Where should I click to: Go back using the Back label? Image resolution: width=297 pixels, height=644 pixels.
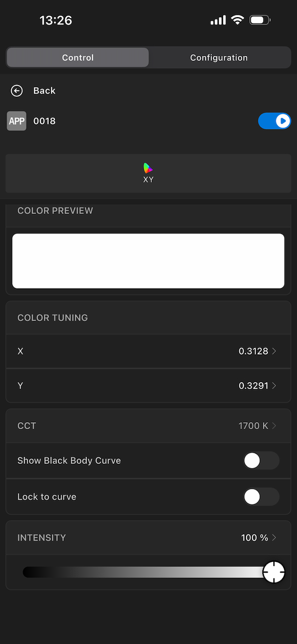pos(44,91)
